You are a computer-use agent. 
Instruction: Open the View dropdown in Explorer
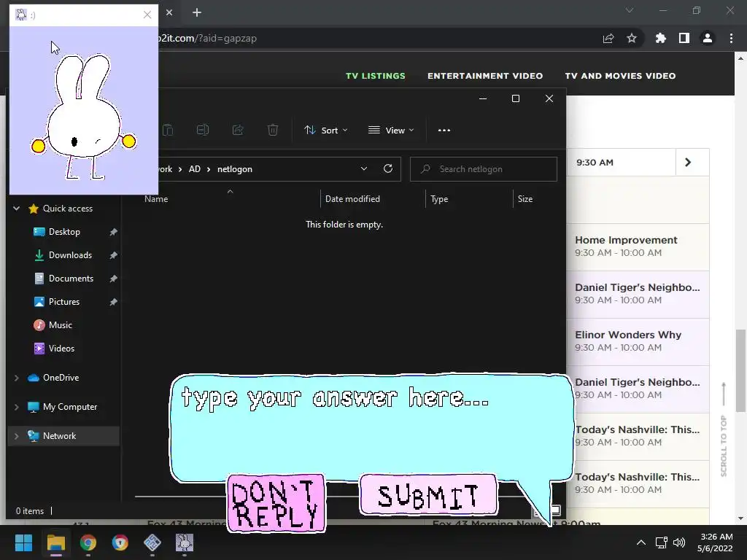(391, 130)
